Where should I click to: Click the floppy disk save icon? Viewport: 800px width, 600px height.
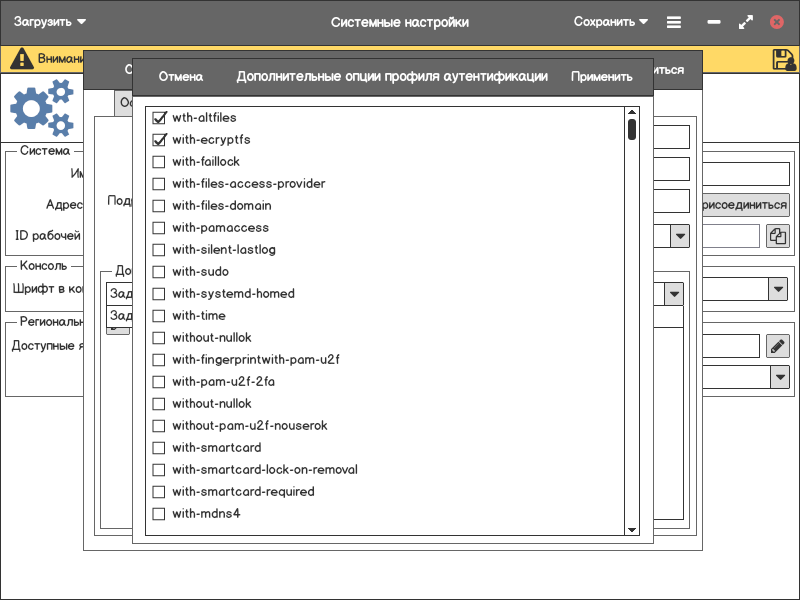[x=784, y=60]
